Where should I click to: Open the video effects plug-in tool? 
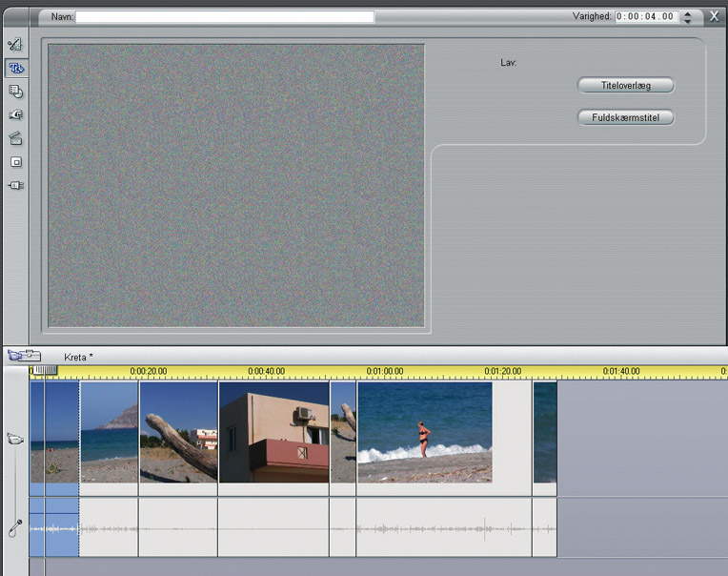(15, 185)
